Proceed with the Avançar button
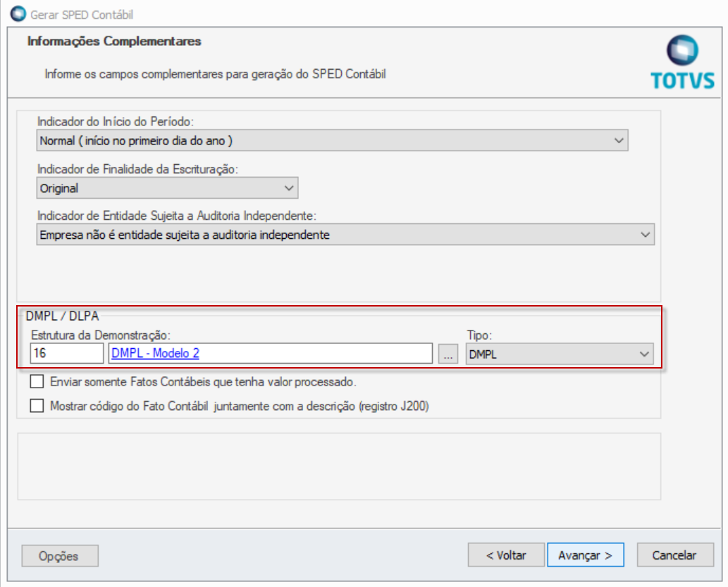The height and width of the screenshot is (587, 728). (586, 555)
